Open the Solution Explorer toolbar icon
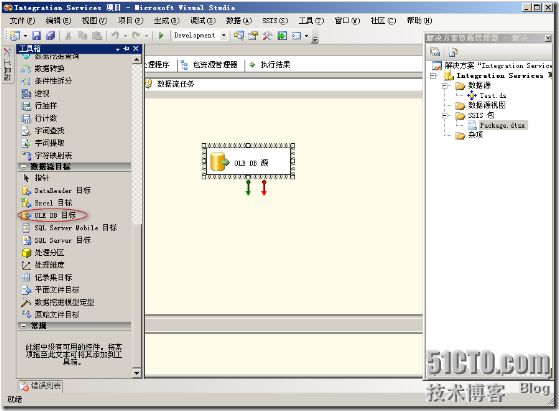This screenshot has width=559, height=411. [239, 35]
